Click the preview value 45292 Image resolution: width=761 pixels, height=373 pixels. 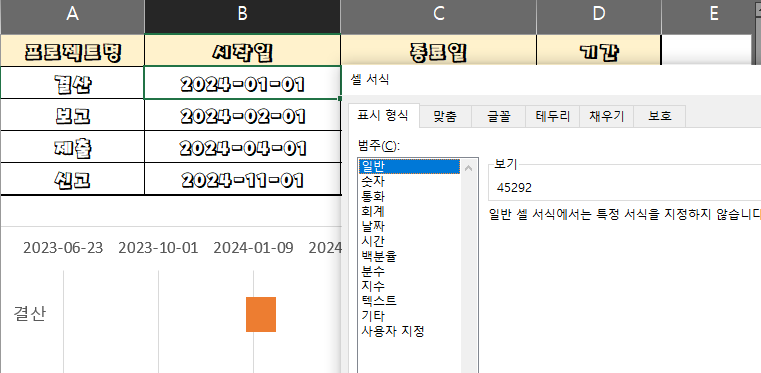pyautogui.click(x=514, y=188)
